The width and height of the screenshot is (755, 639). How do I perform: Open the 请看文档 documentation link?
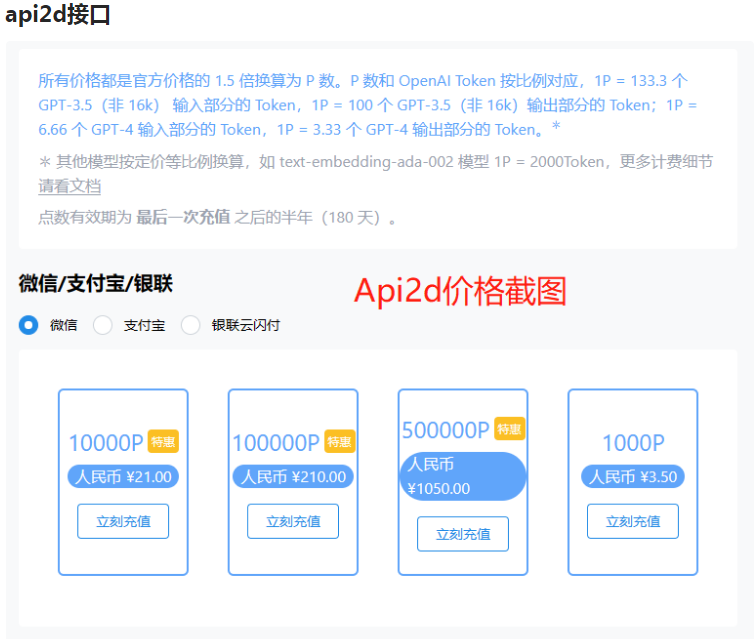(x=70, y=186)
